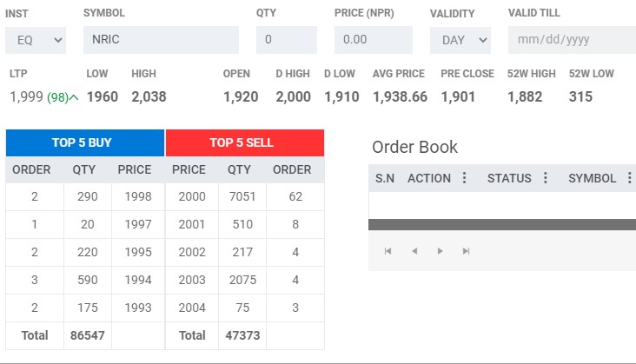The height and width of the screenshot is (364, 636).
Task: Select the TOP 5 SELL header tab
Action: tap(245, 142)
